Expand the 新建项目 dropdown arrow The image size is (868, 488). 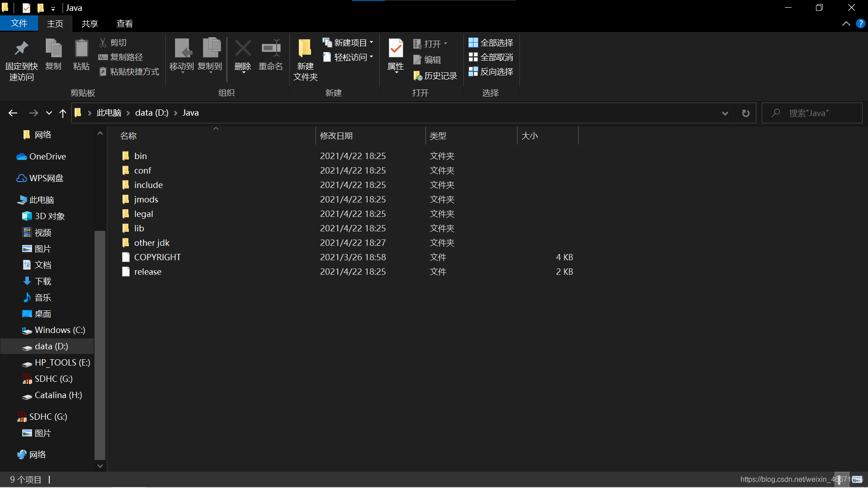tap(371, 42)
